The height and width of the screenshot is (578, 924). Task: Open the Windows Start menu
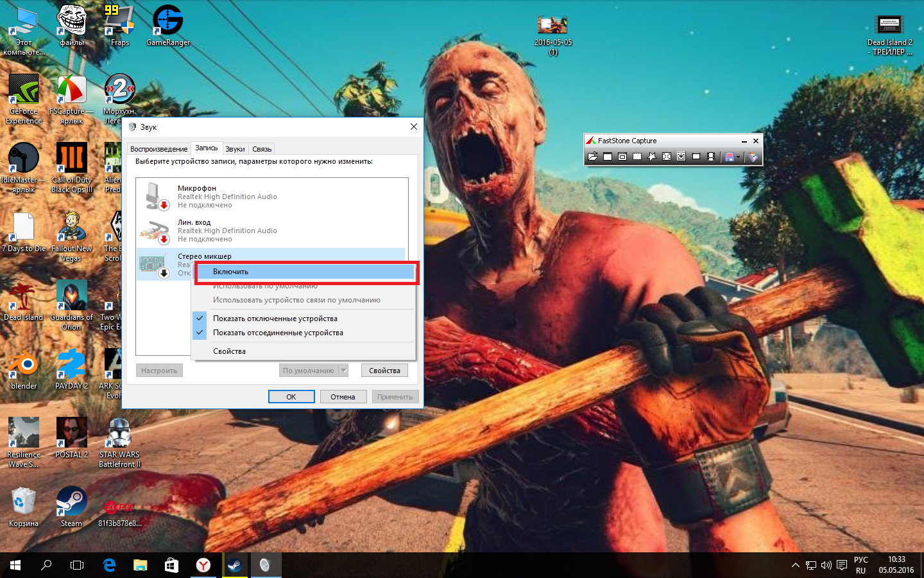(15, 565)
